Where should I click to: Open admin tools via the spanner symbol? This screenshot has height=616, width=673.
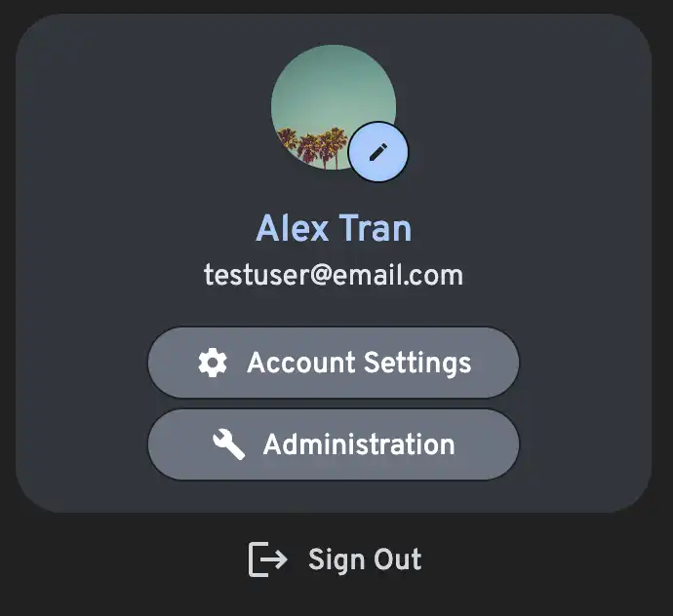(229, 444)
